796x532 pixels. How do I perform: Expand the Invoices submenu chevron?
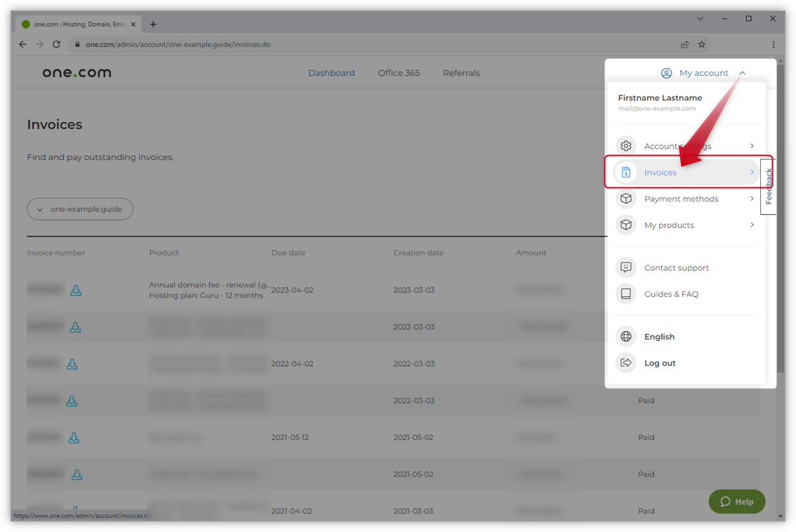point(752,173)
